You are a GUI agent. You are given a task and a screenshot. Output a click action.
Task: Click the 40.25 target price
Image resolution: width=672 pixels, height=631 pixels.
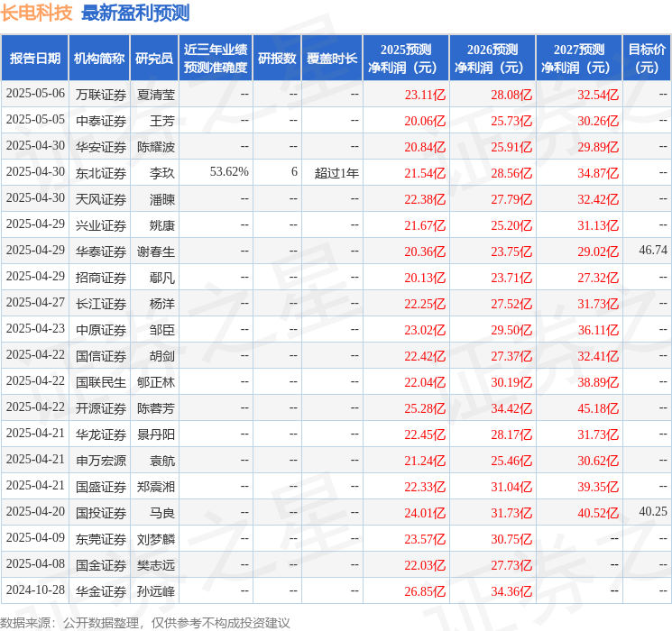tap(653, 511)
